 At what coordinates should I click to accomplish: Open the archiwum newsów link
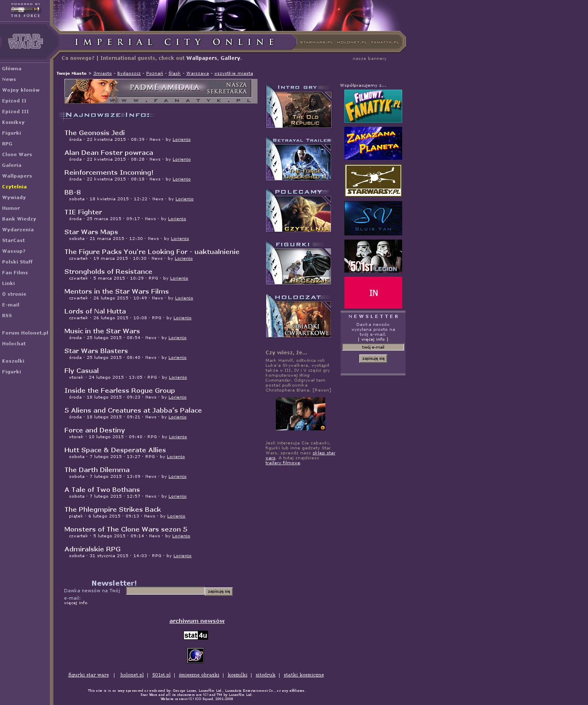(197, 621)
